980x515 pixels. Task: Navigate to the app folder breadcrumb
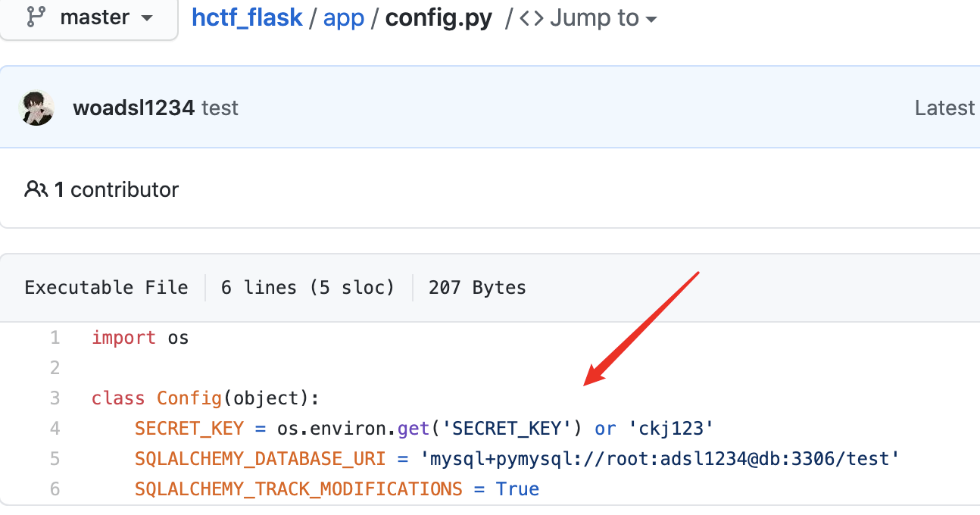pos(344,17)
